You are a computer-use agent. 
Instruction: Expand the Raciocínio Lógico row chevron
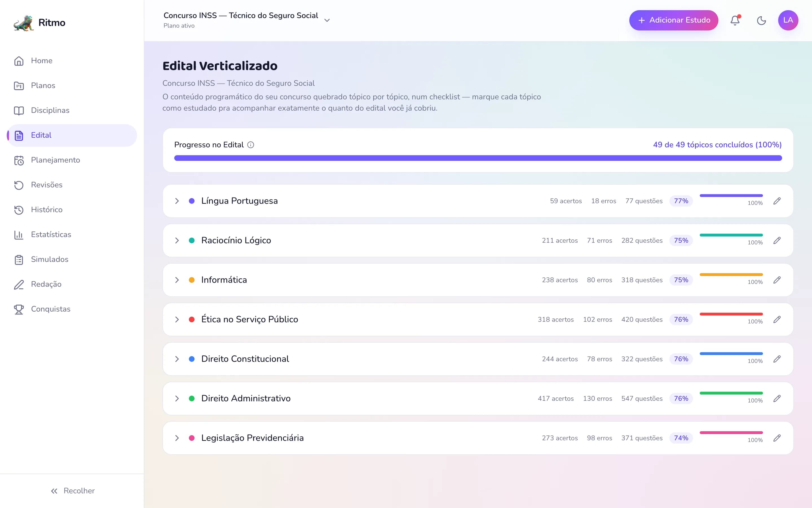[x=177, y=240]
